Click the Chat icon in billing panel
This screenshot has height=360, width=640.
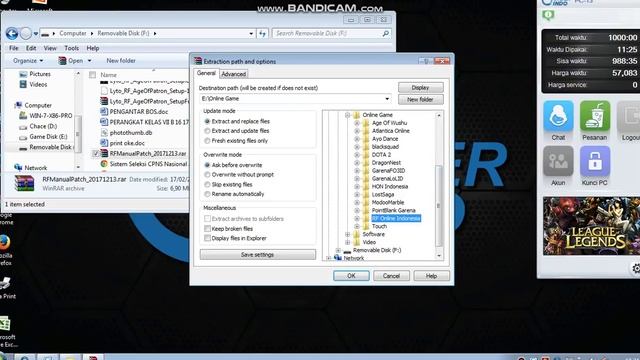point(558,116)
